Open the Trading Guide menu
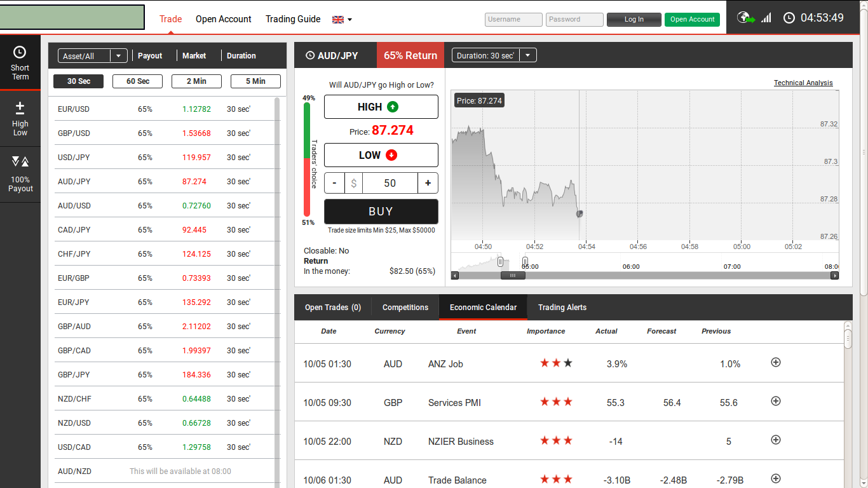 click(x=293, y=19)
